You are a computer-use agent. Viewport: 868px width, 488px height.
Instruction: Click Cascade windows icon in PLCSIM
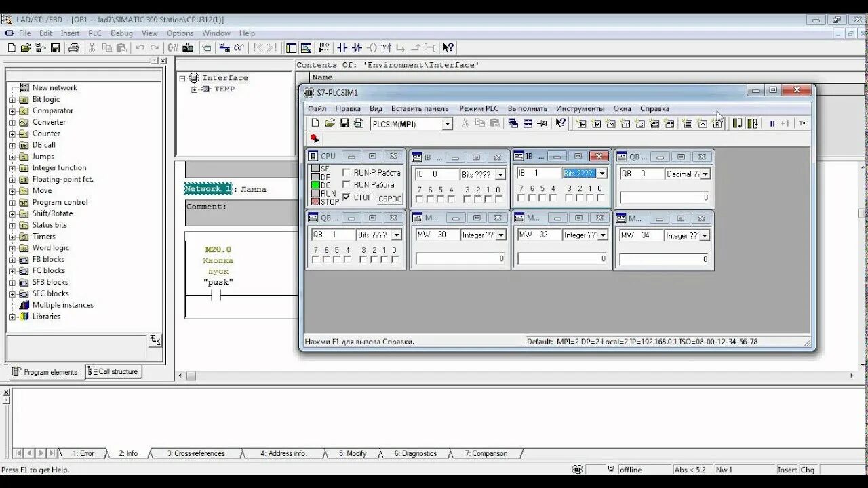(513, 123)
